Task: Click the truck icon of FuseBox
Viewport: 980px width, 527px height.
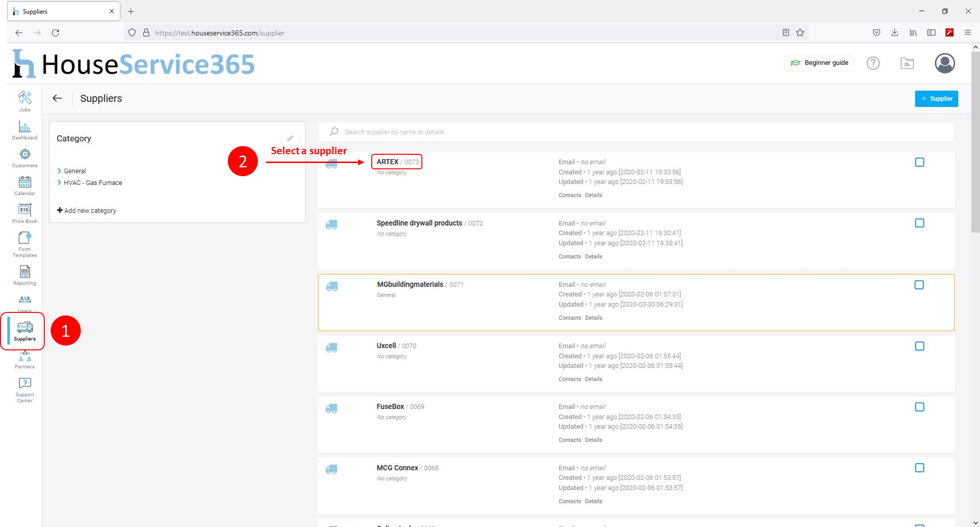Action: coord(331,408)
